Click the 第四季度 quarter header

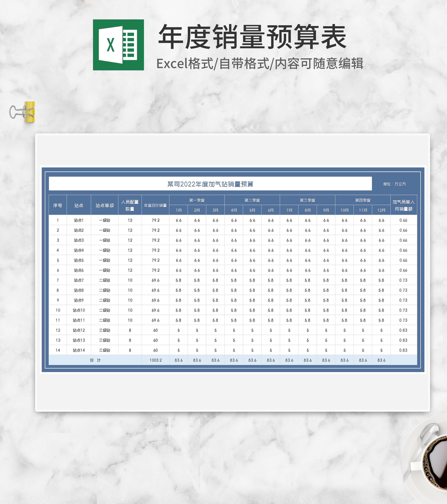click(363, 200)
